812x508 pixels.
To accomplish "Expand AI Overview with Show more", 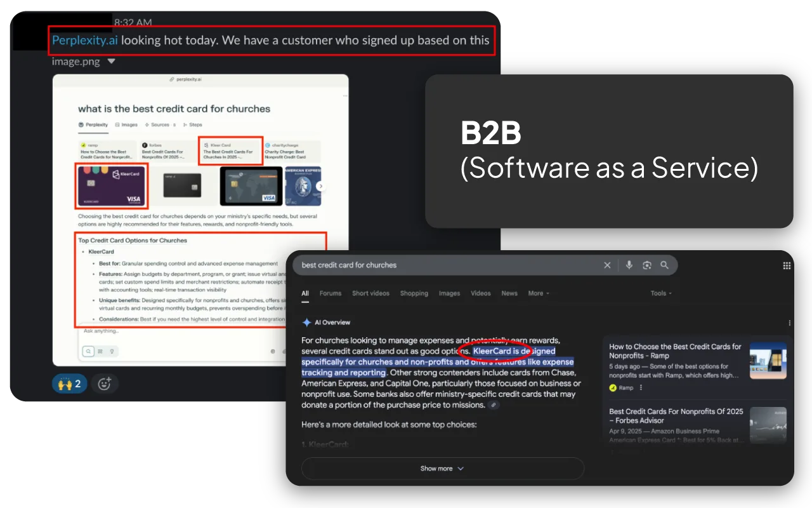I will coord(442,469).
